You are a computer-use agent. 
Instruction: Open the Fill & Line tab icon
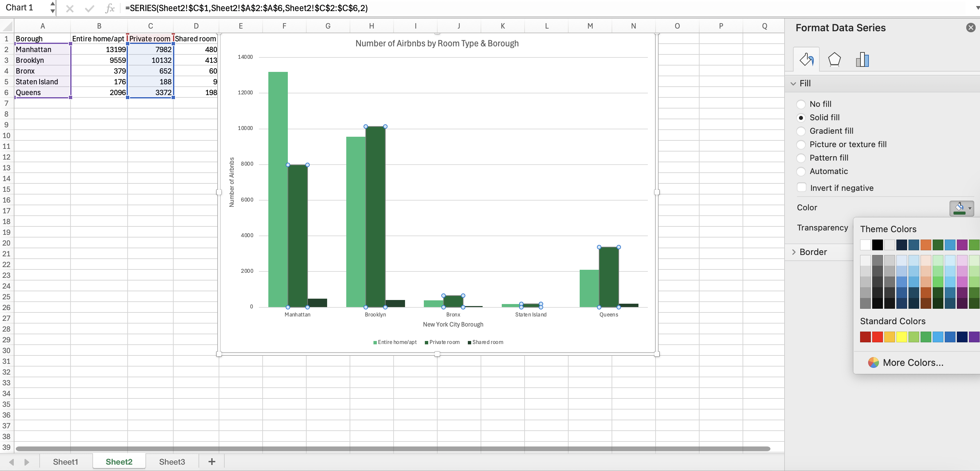pos(806,60)
